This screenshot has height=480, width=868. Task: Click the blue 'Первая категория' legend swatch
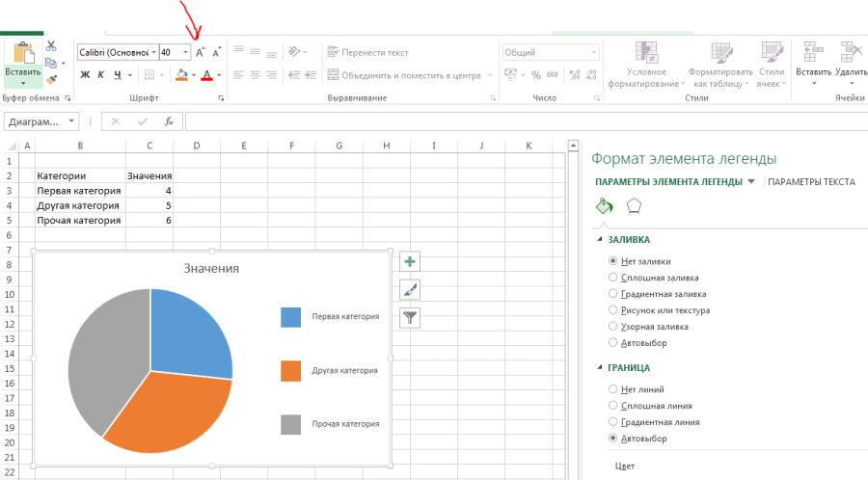[291, 317]
